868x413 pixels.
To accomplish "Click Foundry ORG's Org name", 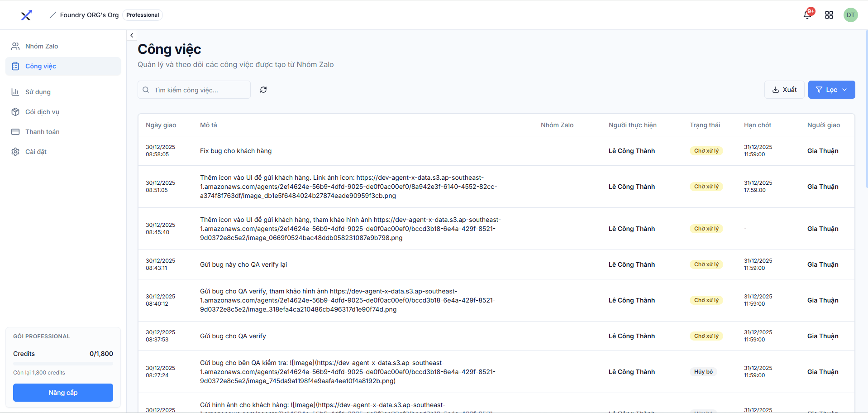I will click(89, 15).
